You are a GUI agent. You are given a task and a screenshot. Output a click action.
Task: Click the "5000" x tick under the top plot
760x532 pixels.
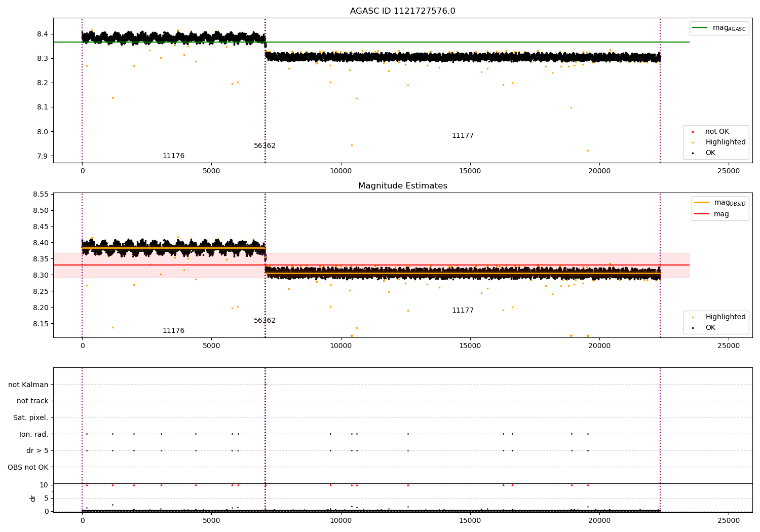(x=211, y=171)
